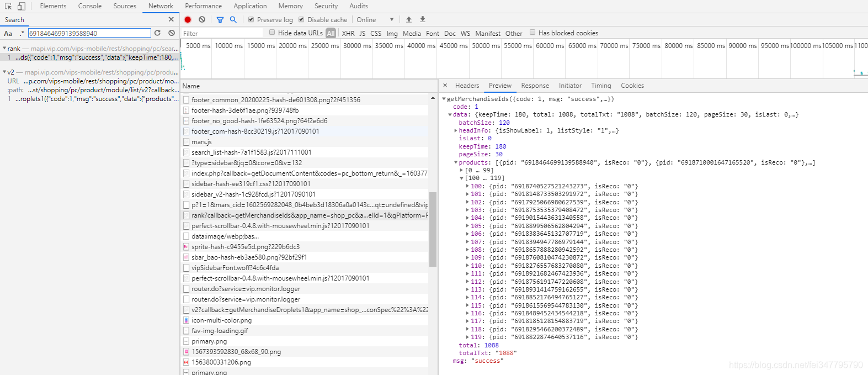The height and width of the screenshot is (375, 868).
Task: Clear the network log
Action: [202, 19]
